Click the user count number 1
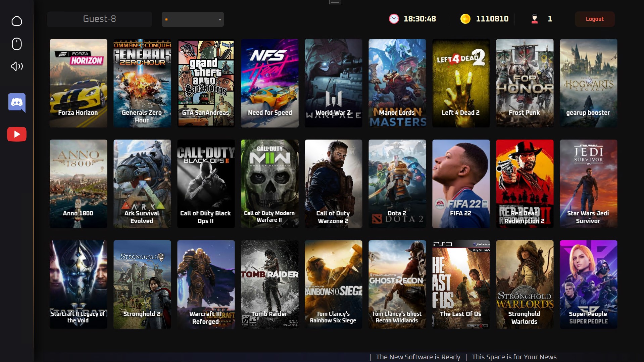The image size is (644, 362). click(550, 19)
